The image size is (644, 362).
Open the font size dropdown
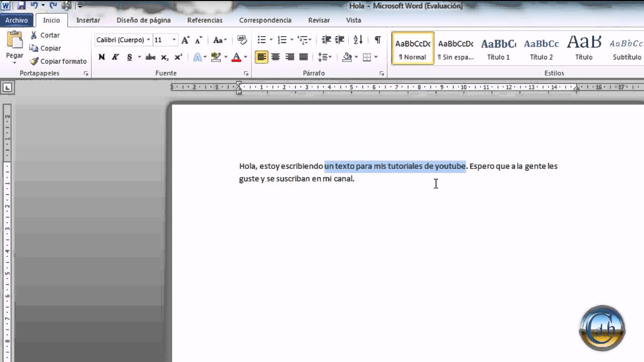pyautogui.click(x=174, y=40)
